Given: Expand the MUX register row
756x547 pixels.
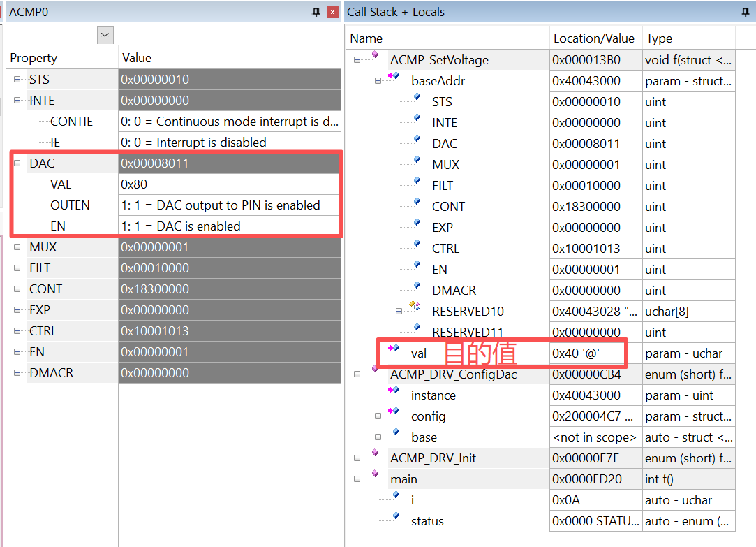Looking at the screenshot, I should pos(17,247).
